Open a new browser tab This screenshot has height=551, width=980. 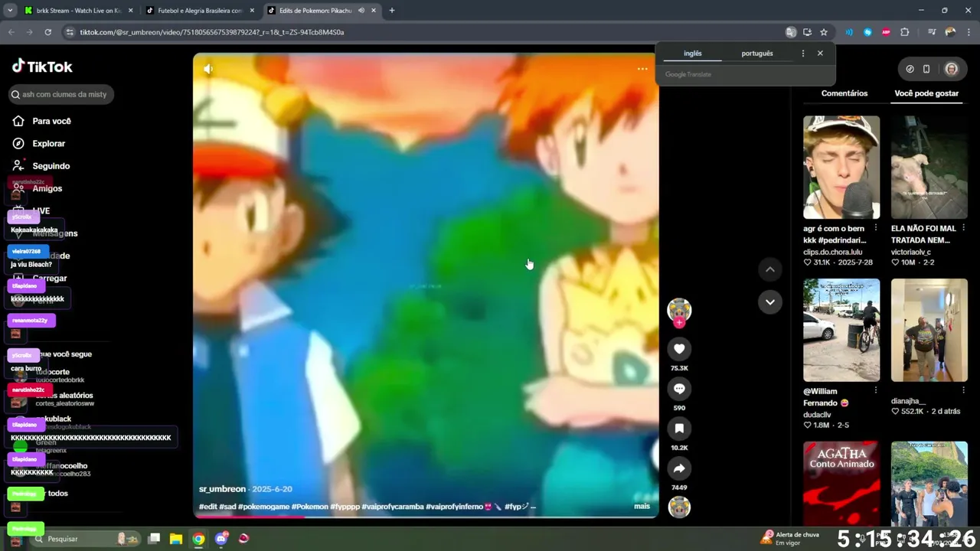point(392,11)
